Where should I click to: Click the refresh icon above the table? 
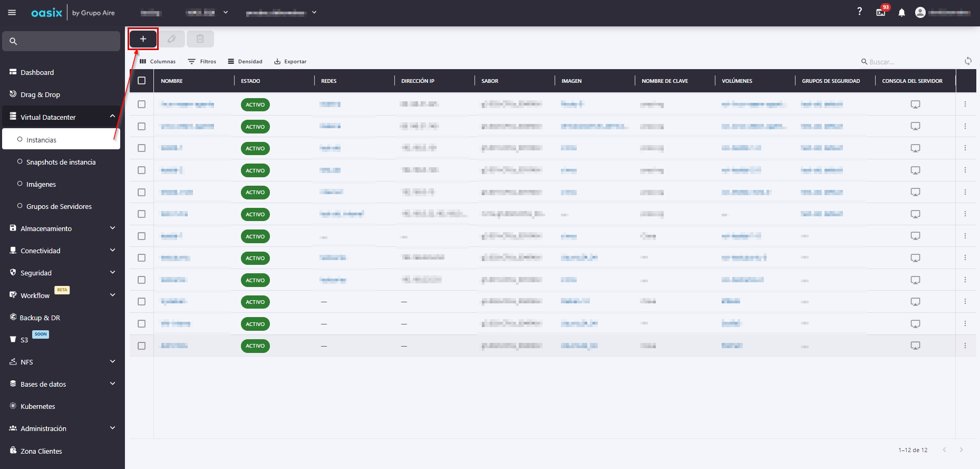[x=968, y=61]
